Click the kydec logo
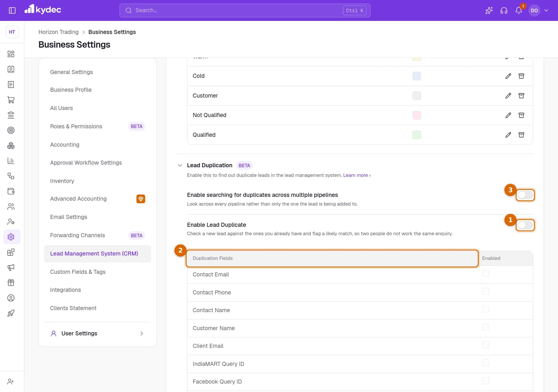 click(43, 10)
